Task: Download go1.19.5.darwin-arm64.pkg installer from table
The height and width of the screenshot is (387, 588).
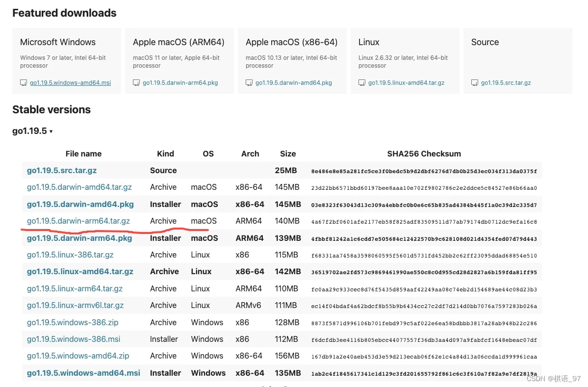Action: click(79, 238)
